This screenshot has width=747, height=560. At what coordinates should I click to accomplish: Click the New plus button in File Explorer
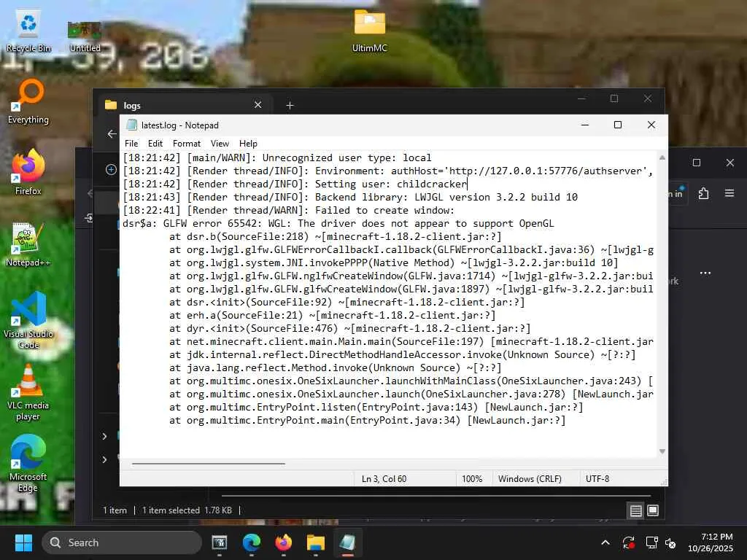pos(111,169)
